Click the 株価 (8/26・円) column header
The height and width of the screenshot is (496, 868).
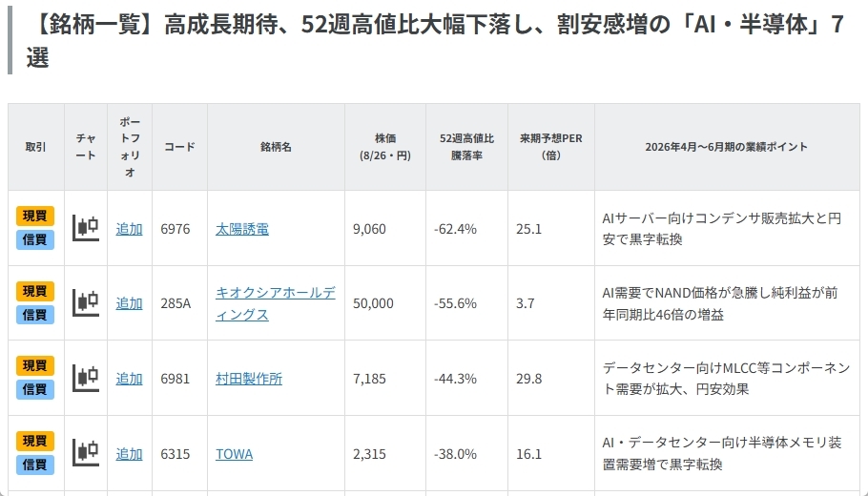click(x=385, y=147)
